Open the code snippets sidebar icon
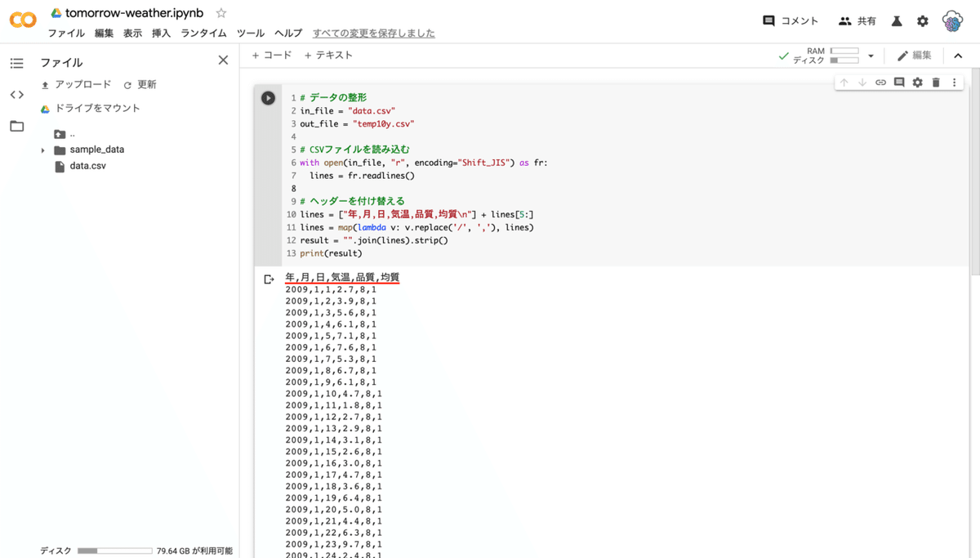The height and width of the screenshot is (558, 980). pos(17,95)
